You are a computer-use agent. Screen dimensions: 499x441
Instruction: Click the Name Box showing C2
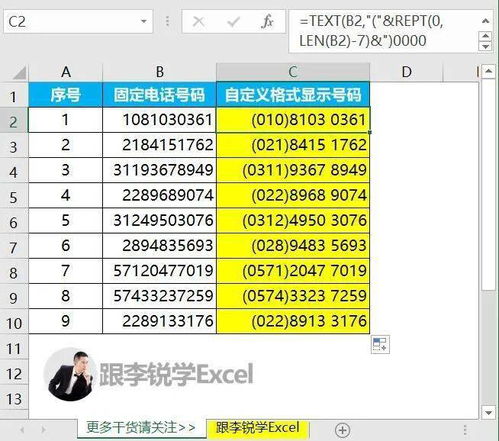(x=78, y=22)
